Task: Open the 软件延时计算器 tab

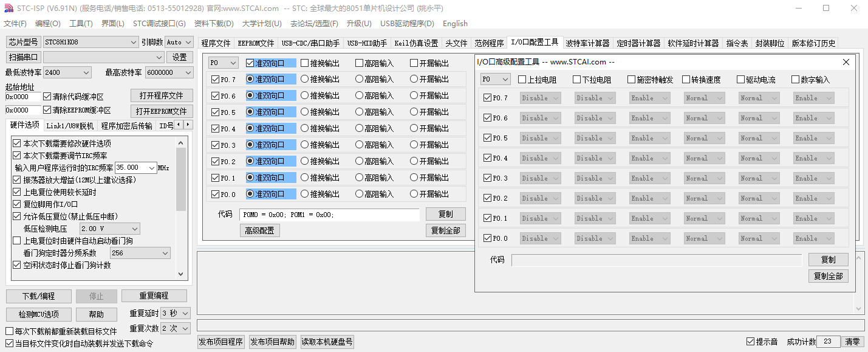Action: coord(693,43)
